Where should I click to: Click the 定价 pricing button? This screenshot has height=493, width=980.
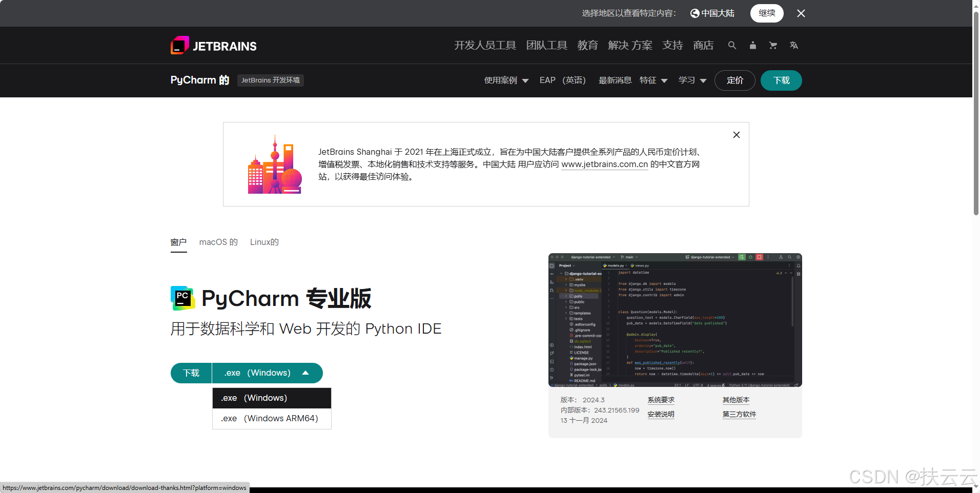(735, 80)
